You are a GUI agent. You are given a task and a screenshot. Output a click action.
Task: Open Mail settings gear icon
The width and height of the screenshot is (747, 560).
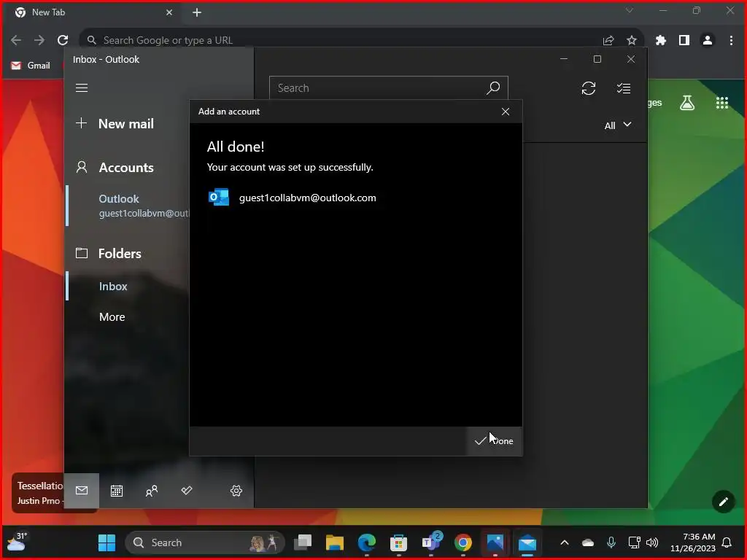(x=236, y=491)
